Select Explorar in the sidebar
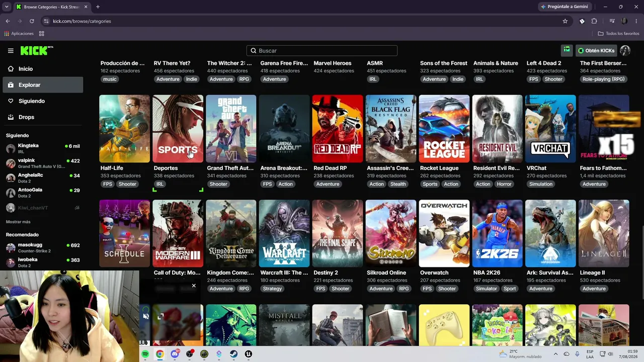Image resolution: width=644 pixels, height=362 pixels. [x=43, y=85]
